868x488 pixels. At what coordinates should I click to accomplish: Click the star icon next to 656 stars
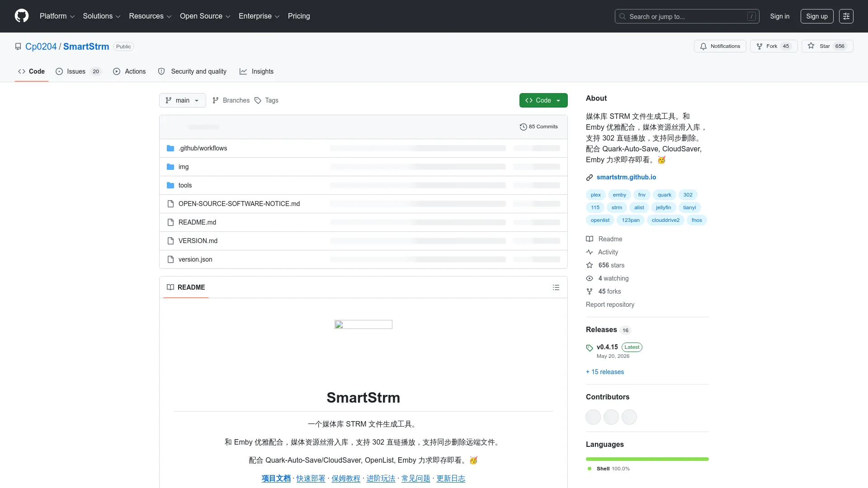pyautogui.click(x=590, y=265)
